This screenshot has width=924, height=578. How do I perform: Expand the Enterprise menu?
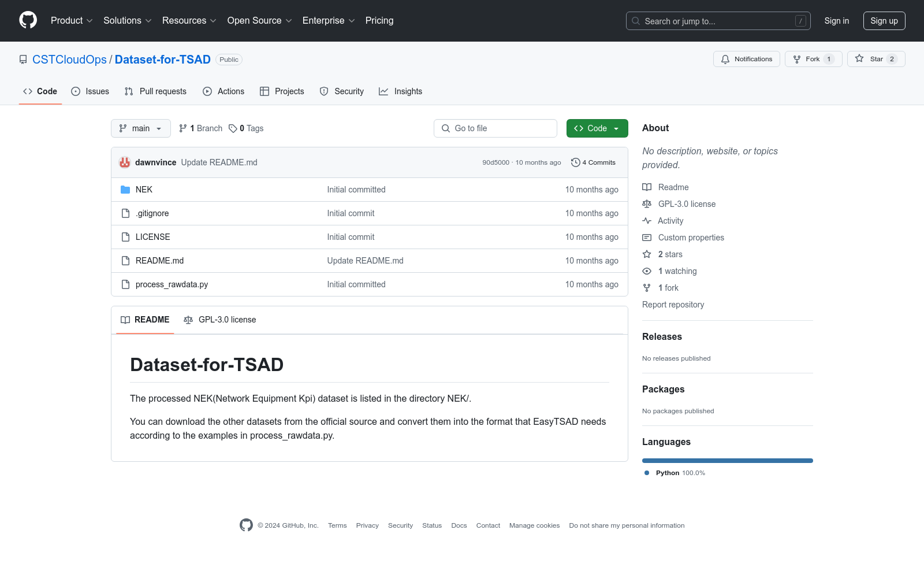tap(329, 20)
